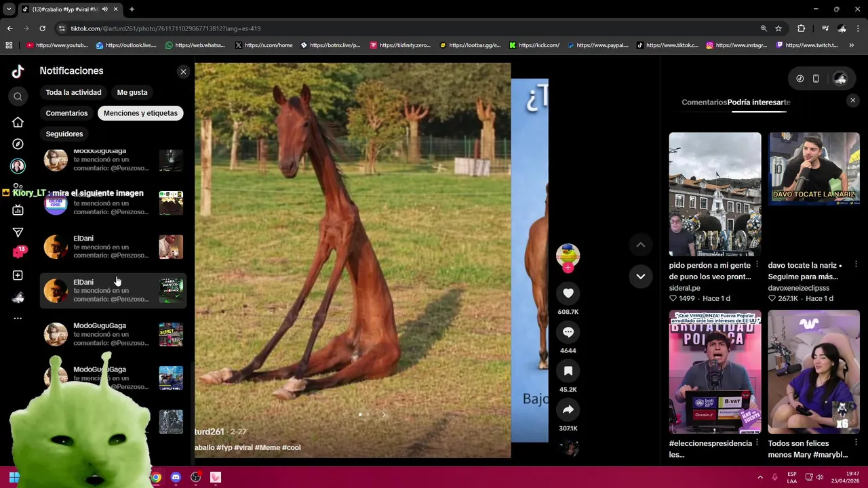Click the #fyp hashtag in caption
Image resolution: width=868 pixels, height=488 pixels.
(x=225, y=447)
